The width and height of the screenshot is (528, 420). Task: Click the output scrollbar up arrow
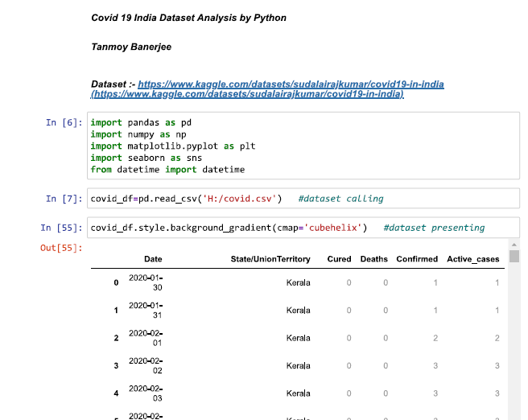[514, 245]
